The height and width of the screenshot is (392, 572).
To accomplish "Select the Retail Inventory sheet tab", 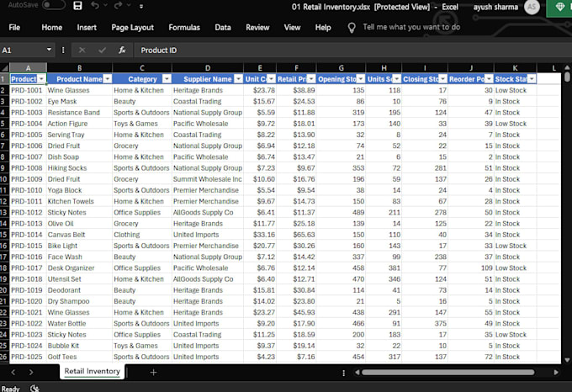I will [x=92, y=371].
